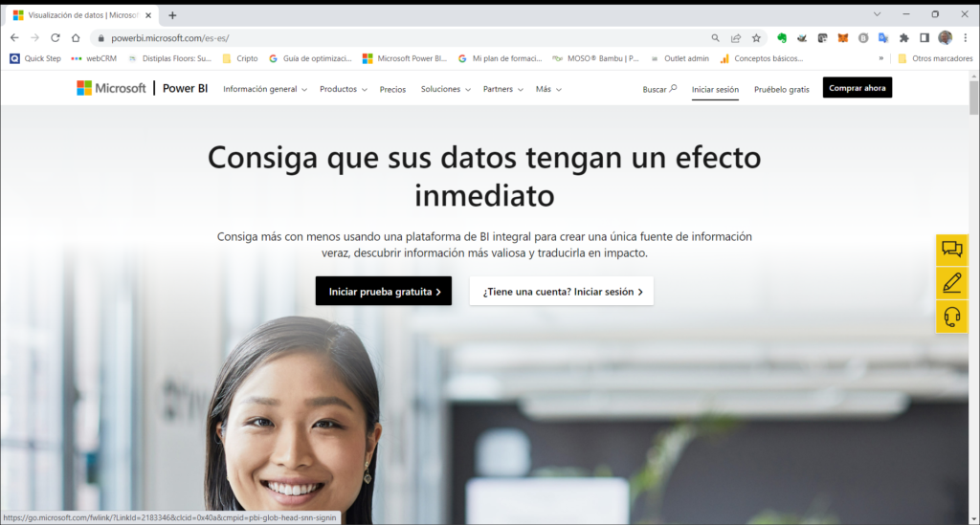Click the Microsoft logo
Viewport: 980px width, 525px height.
[111, 89]
